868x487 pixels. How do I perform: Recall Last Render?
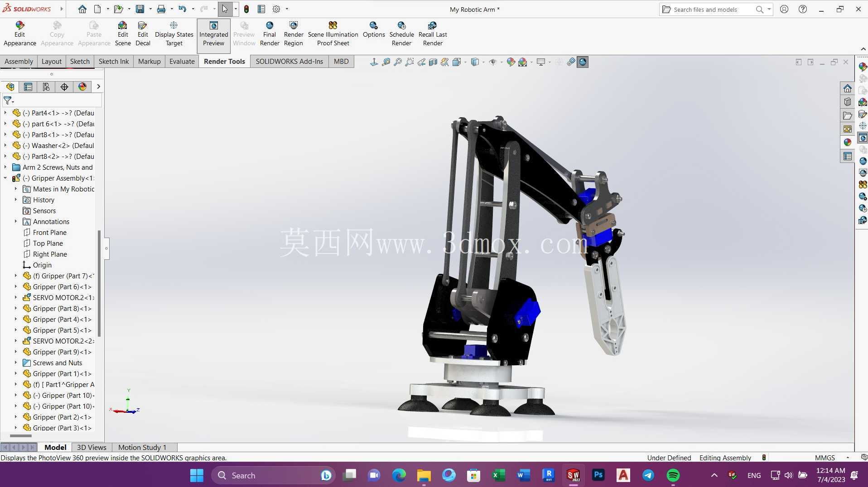433,33
